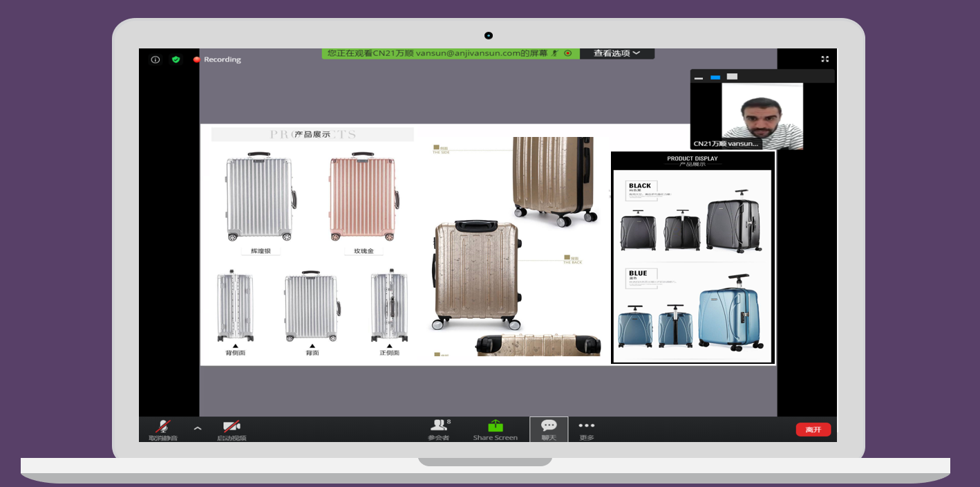Click the green Share Screen button
980x487 pixels.
[495, 430]
